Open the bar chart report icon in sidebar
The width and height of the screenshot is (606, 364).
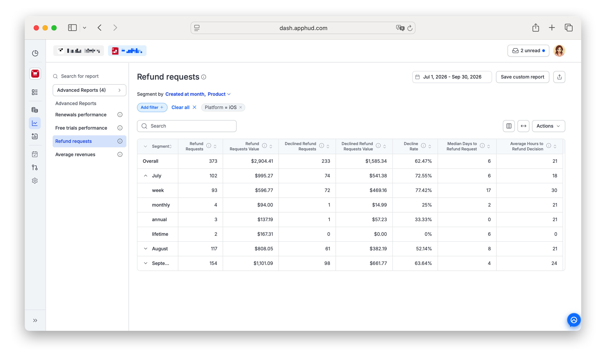pos(35,136)
